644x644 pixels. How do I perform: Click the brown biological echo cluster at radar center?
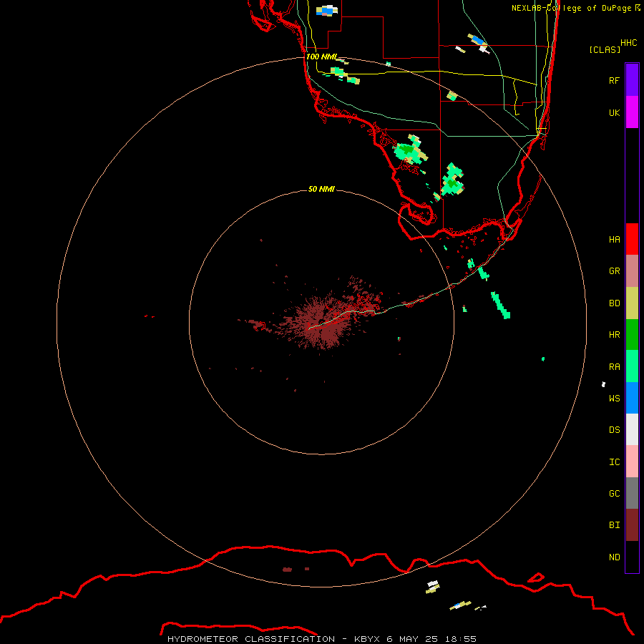click(324, 323)
